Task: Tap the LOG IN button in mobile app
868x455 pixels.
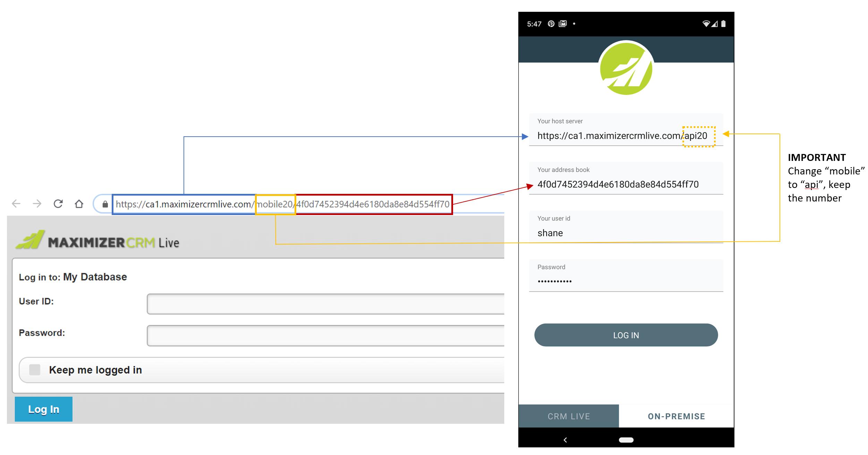Action: click(626, 335)
